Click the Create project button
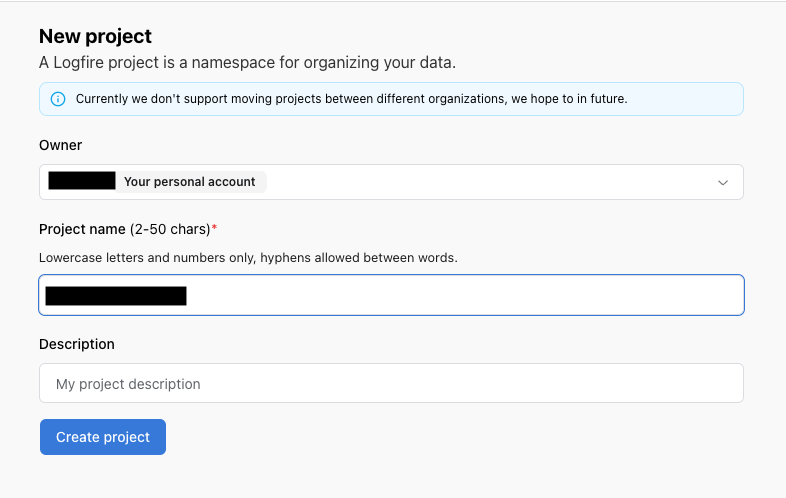 point(103,437)
